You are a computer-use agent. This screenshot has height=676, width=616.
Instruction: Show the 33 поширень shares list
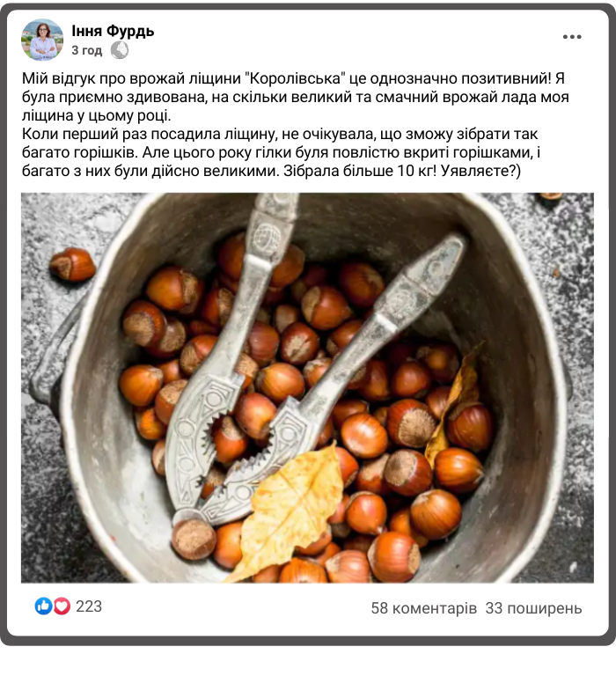point(533,608)
